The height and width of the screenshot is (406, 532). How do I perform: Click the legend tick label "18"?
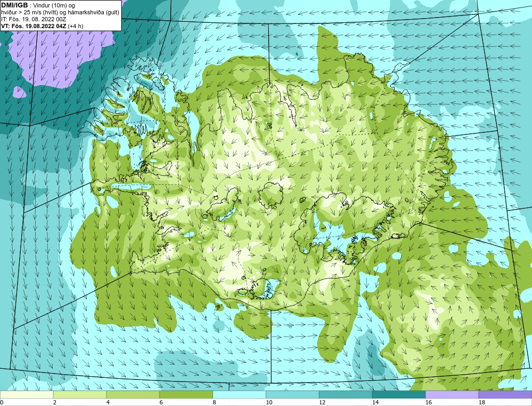(x=481, y=402)
